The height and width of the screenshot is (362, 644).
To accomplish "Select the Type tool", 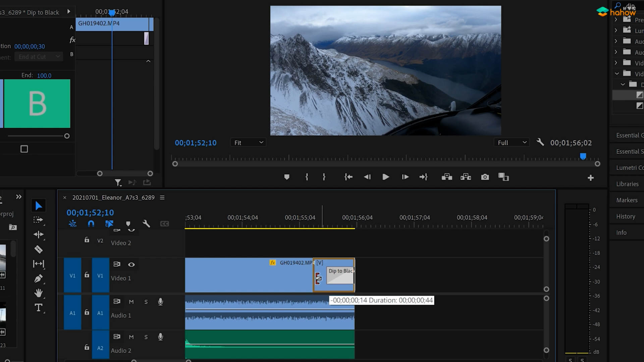I will pos(38,308).
